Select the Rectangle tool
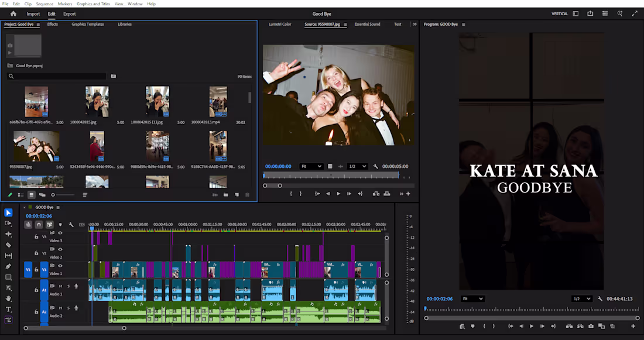Image resolution: width=644 pixels, height=340 pixels. [x=8, y=277]
